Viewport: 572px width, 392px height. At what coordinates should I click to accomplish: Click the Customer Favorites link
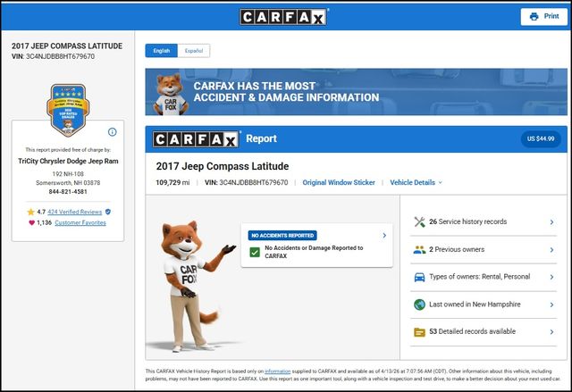80,223
